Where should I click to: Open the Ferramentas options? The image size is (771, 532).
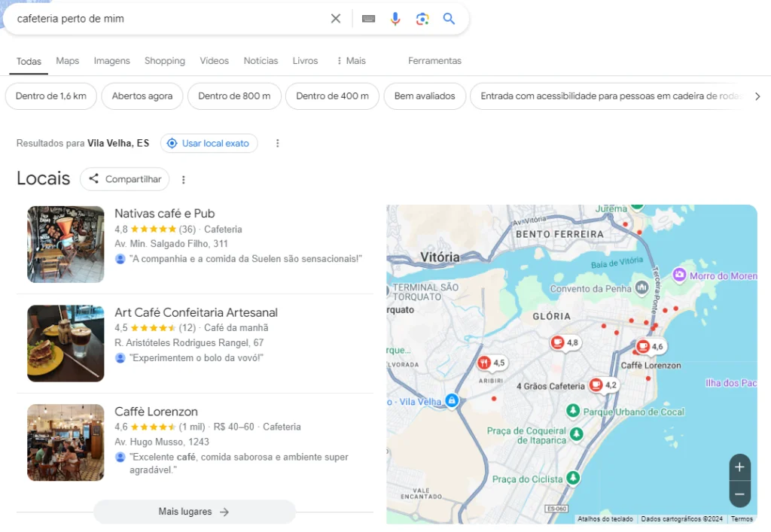coord(434,61)
